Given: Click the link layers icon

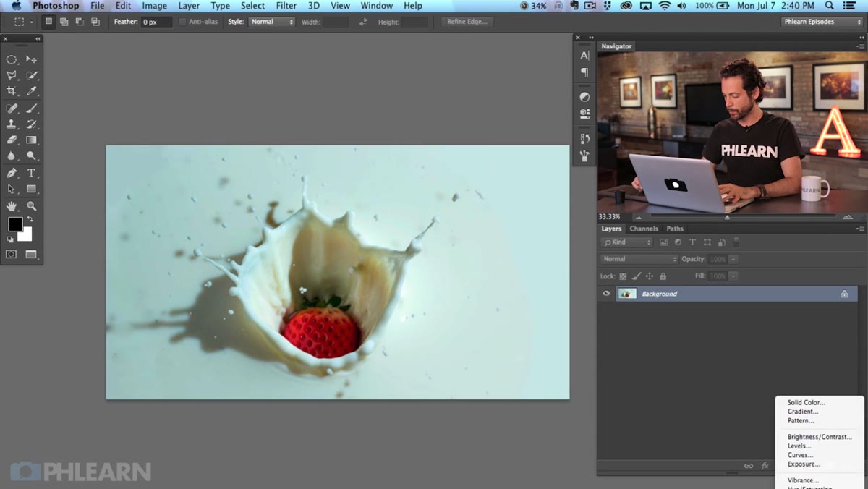Looking at the screenshot, I should [x=749, y=466].
